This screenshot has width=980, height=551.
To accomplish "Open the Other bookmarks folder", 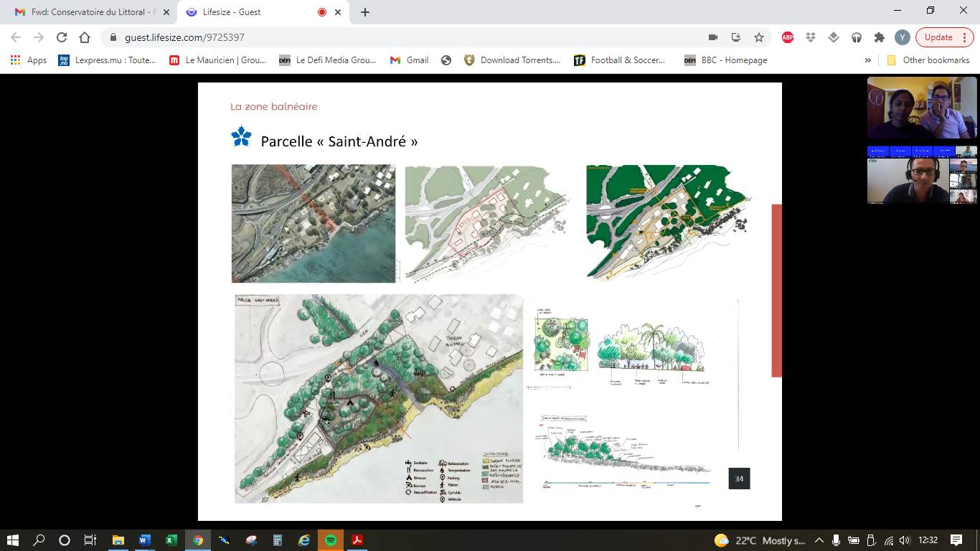I will click(928, 60).
